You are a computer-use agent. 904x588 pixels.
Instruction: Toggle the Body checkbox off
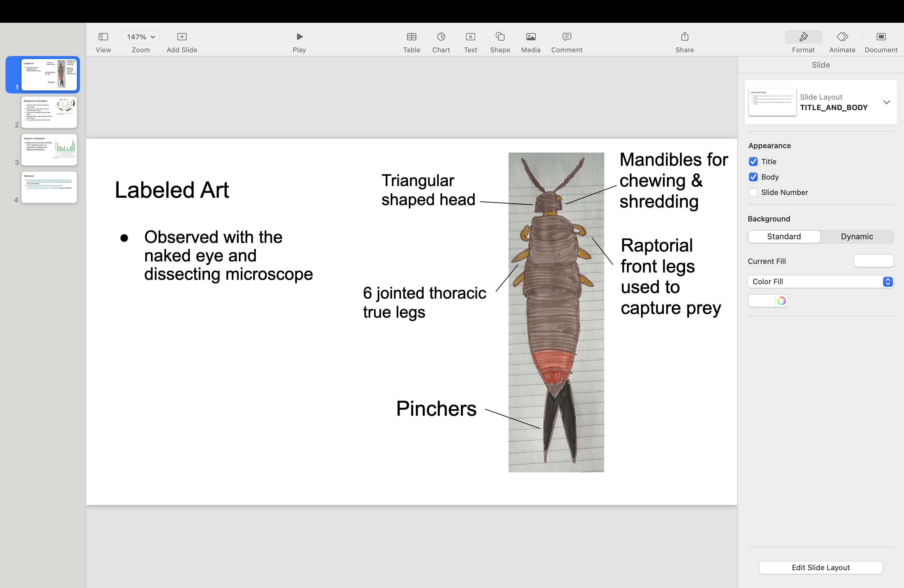[x=753, y=177]
